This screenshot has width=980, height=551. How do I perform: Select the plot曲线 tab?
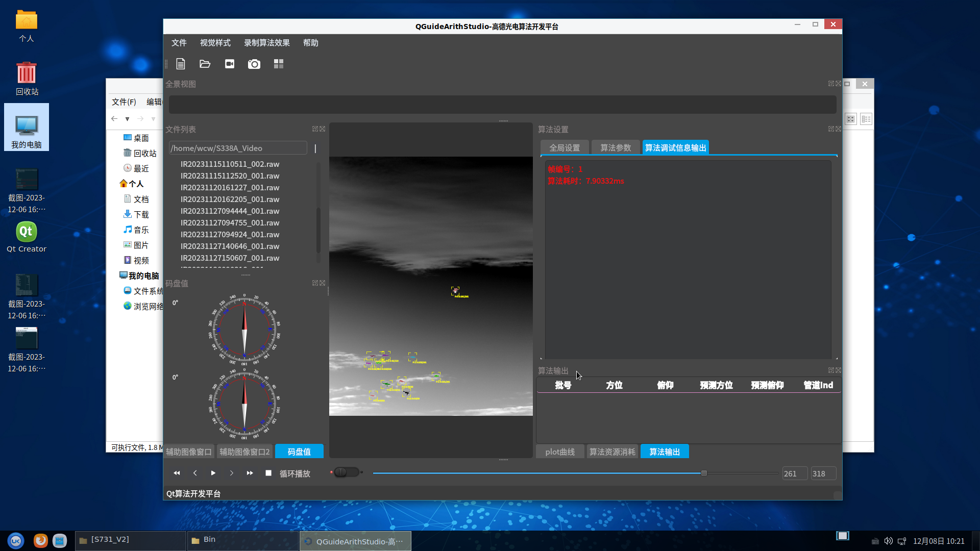[560, 452]
